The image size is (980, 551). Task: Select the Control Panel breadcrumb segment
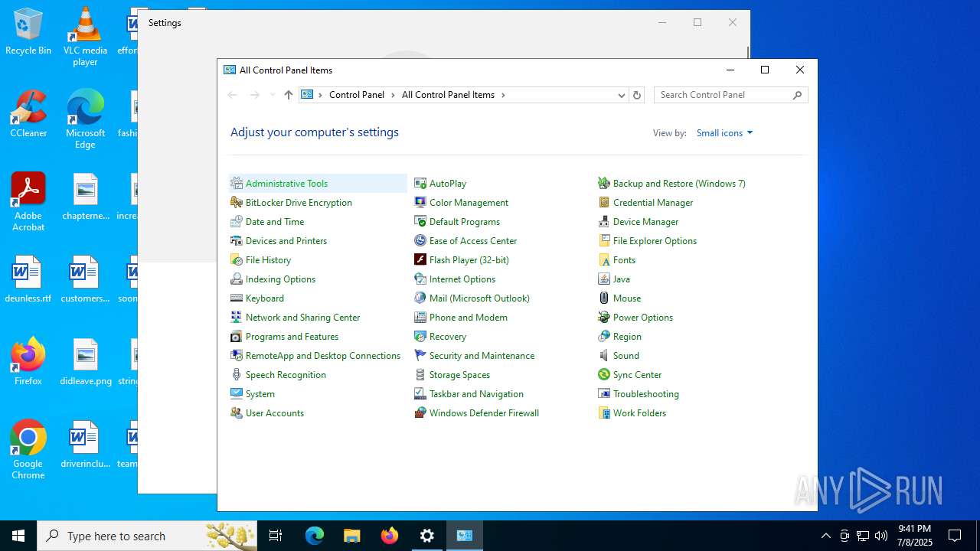(356, 95)
